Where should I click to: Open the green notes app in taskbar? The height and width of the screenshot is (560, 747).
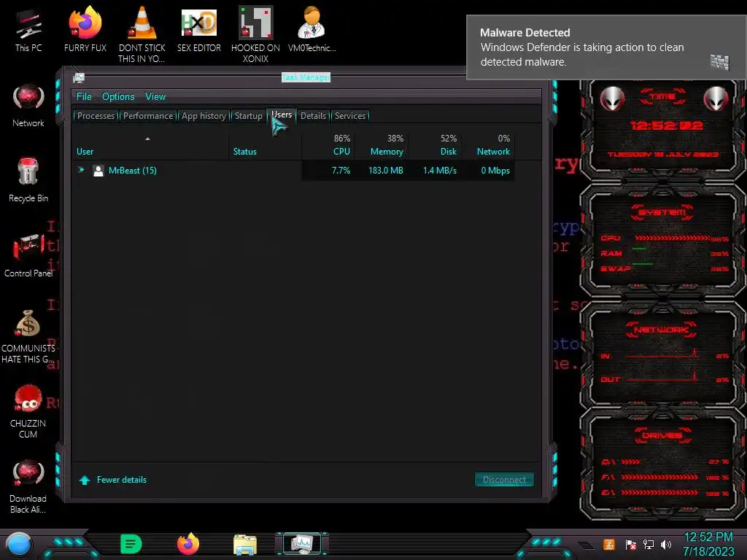tap(131, 544)
